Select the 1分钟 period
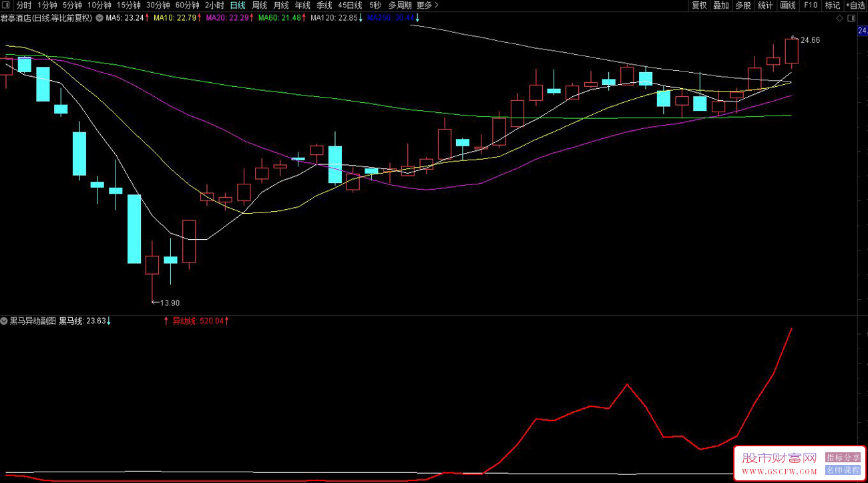This screenshot has height=483, width=868. (47, 5)
